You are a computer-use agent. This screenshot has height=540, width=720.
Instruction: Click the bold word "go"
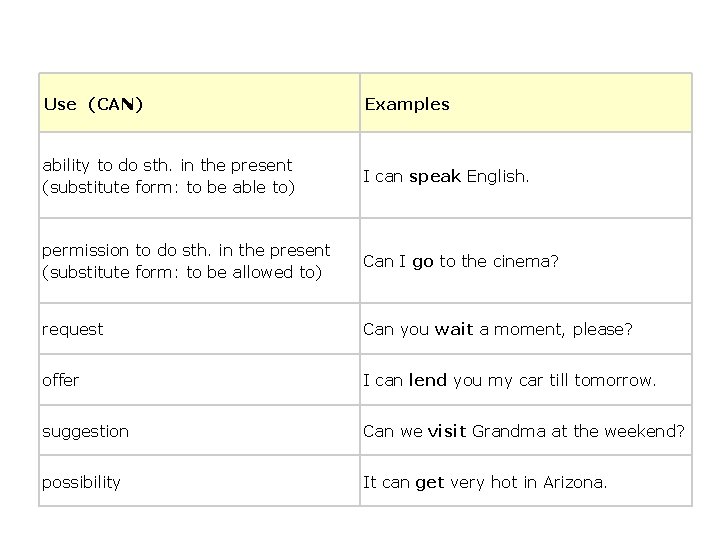point(423,262)
